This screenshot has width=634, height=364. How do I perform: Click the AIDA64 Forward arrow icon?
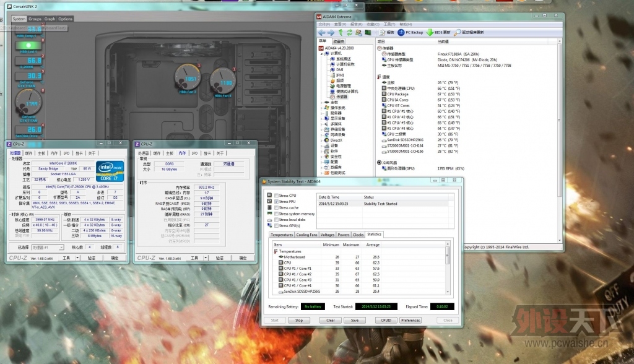(x=331, y=32)
